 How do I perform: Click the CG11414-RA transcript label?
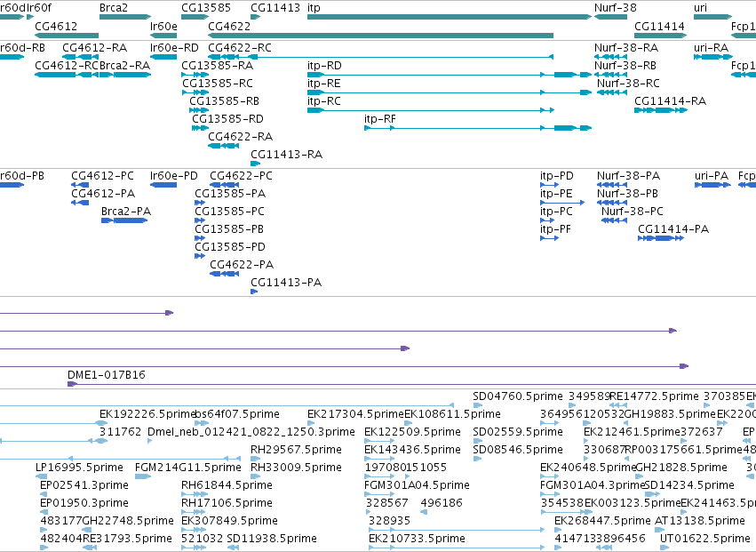670,100
